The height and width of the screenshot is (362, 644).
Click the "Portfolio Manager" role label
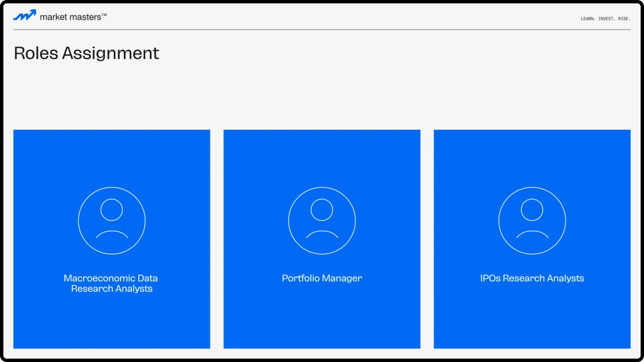pyautogui.click(x=322, y=278)
